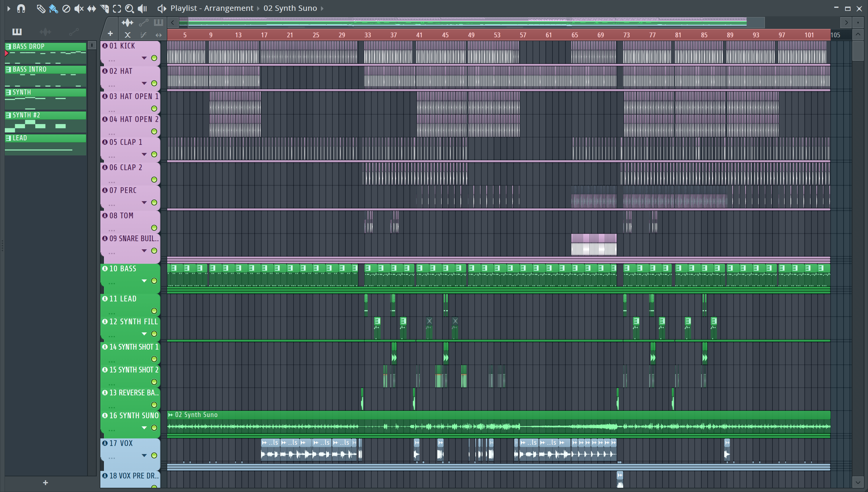Mute the 08 TOM track

click(154, 228)
